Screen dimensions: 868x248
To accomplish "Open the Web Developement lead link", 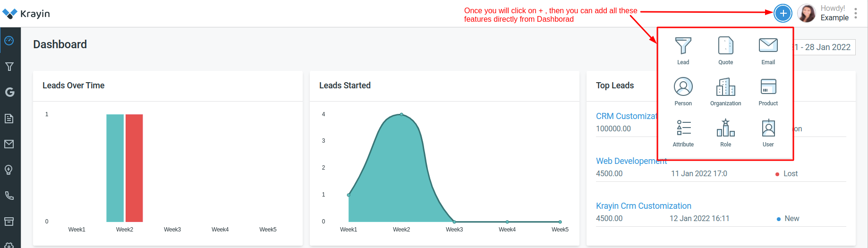I will coord(631,161).
